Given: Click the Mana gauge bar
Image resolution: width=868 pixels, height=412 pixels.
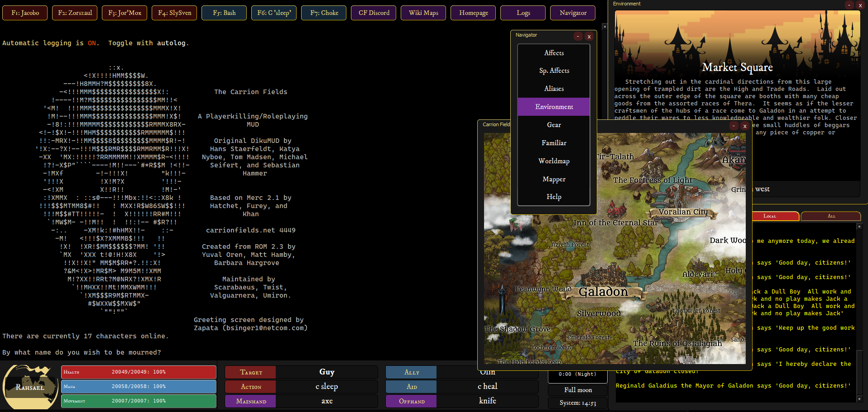Looking at the screenshot, I should coord(139,387).
